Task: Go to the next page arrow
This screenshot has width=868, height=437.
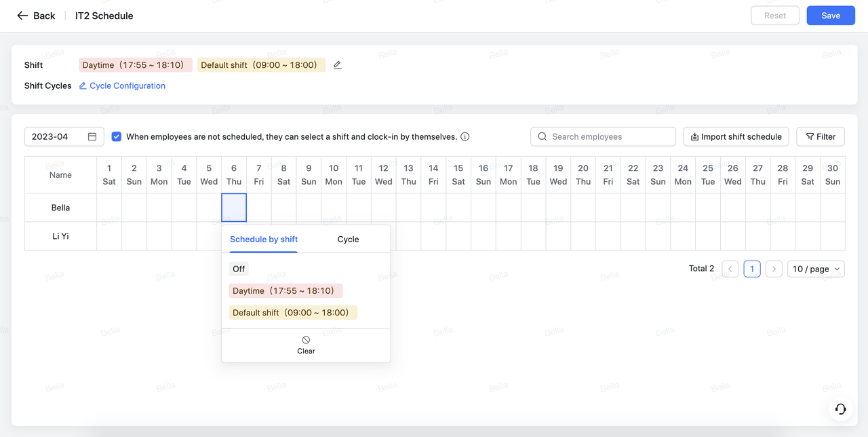Action: 774,269
